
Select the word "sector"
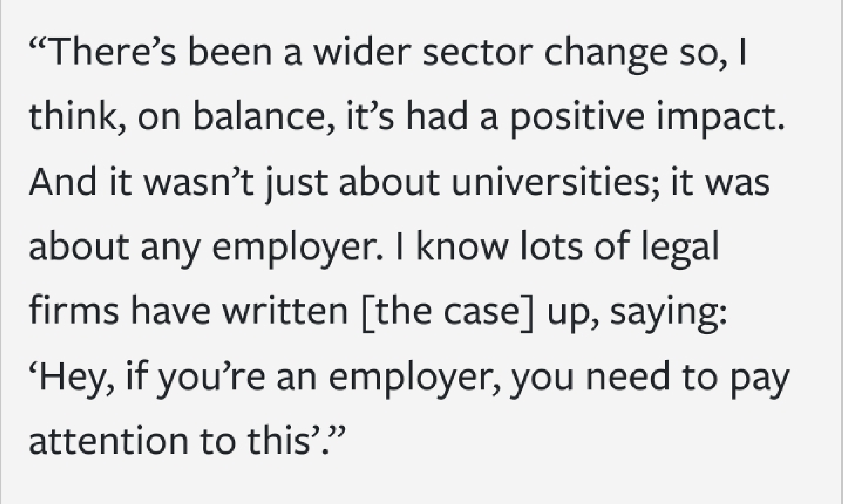(x=477, y=53)
